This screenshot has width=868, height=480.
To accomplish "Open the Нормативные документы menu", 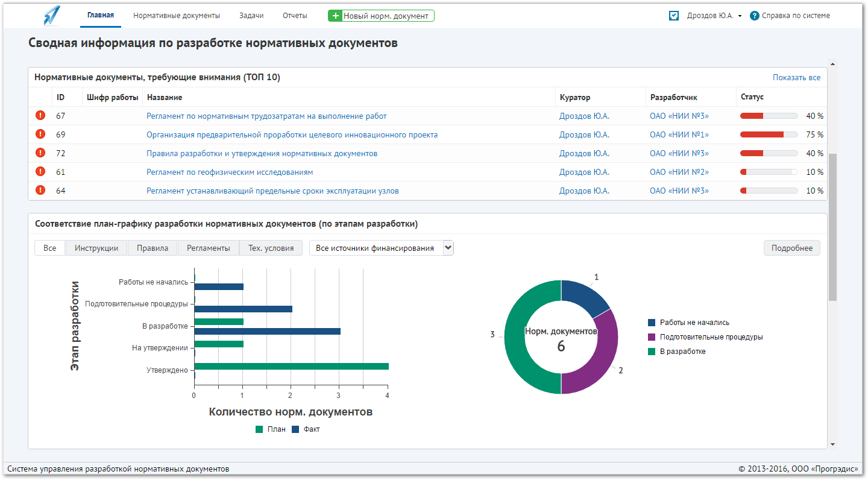I will pos(177,16).
